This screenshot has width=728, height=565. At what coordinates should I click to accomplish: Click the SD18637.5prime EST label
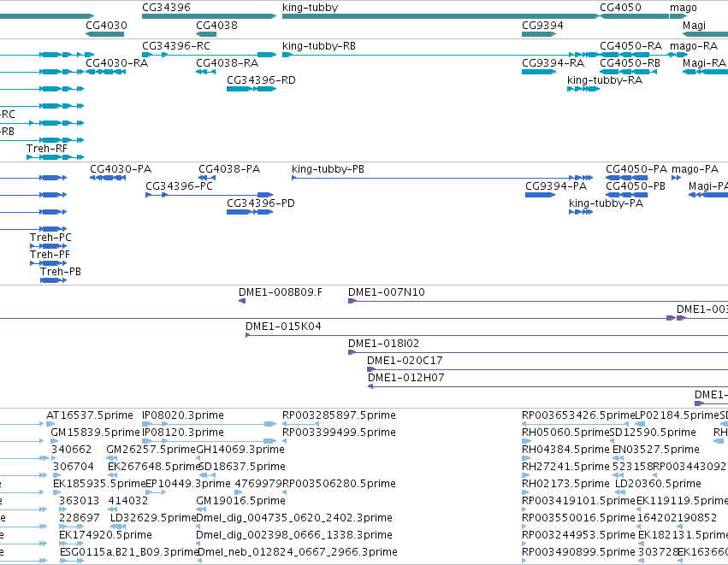click(242, 467)
